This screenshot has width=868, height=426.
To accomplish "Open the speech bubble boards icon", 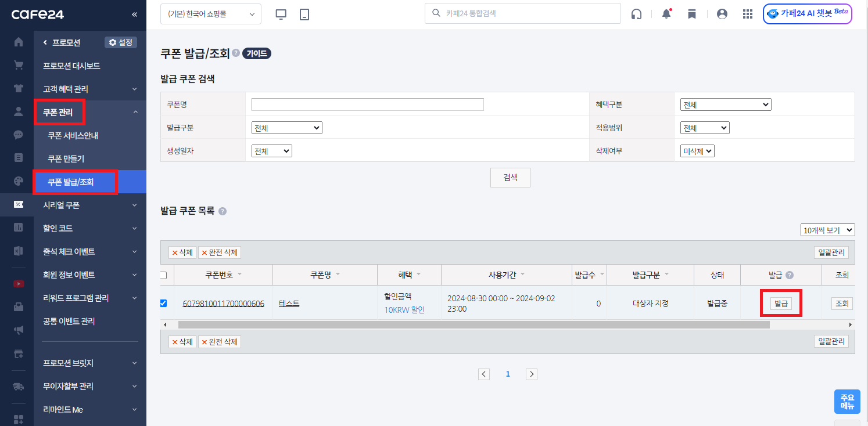I will 19,135.
